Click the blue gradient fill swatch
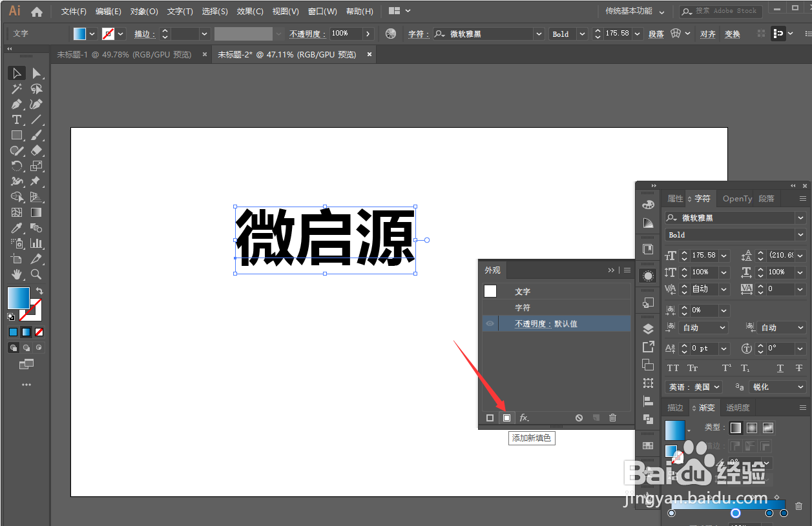 674,429
